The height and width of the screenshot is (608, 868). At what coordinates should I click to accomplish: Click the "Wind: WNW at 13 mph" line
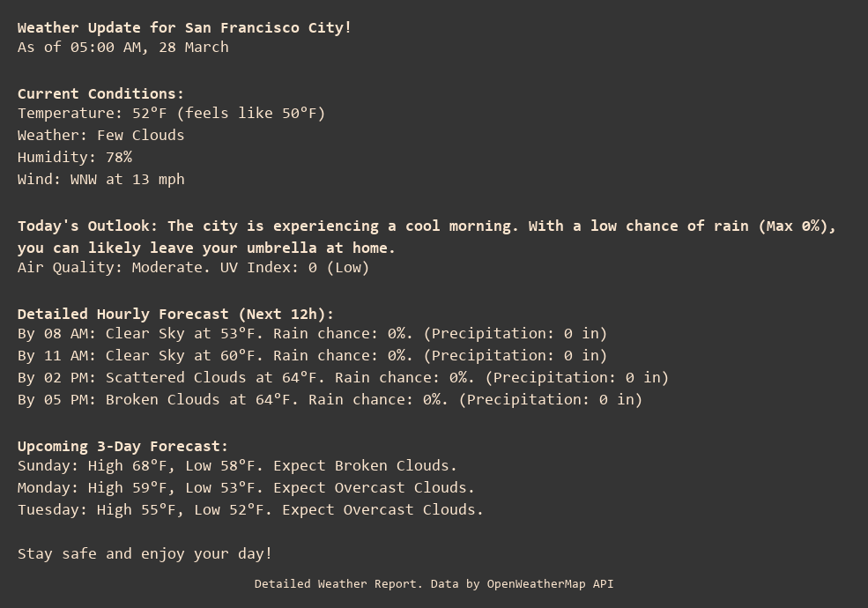coord(100,179)
